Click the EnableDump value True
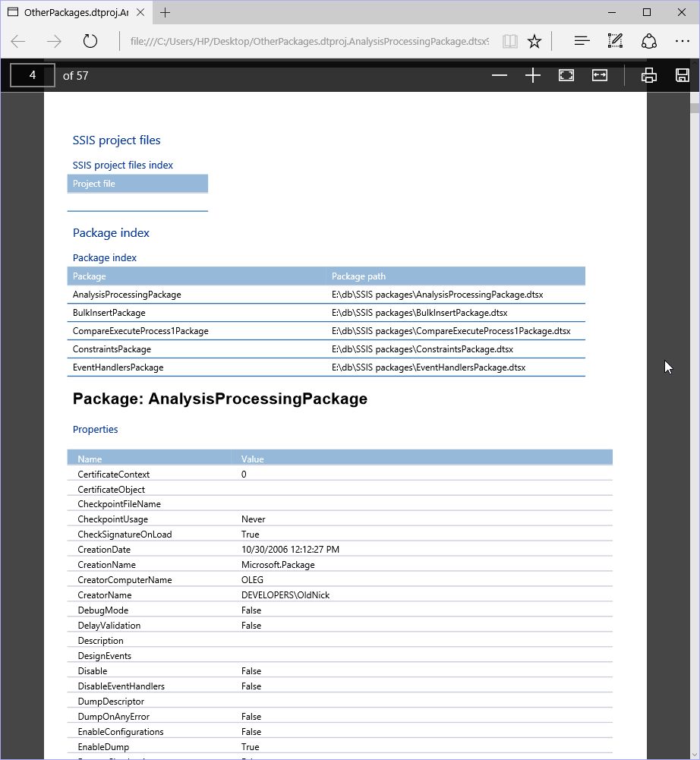Viewport: 700px width, 760px height. (x=251, y=747)
